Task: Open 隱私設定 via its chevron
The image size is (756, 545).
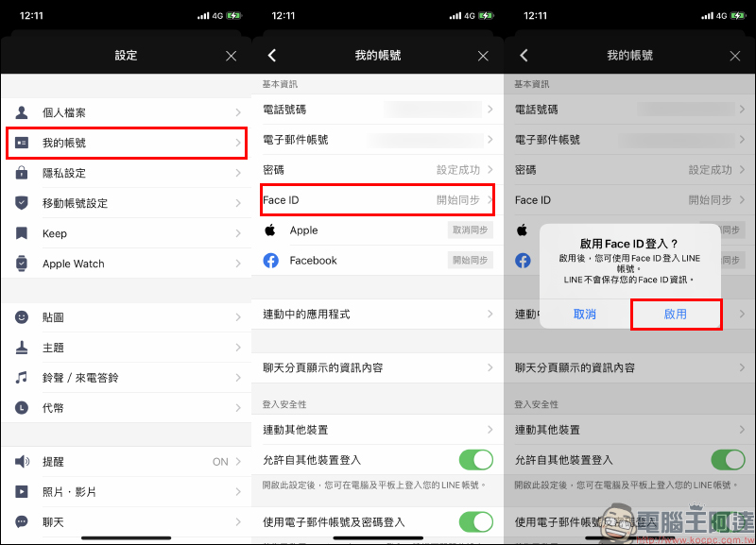Action: 238,173
